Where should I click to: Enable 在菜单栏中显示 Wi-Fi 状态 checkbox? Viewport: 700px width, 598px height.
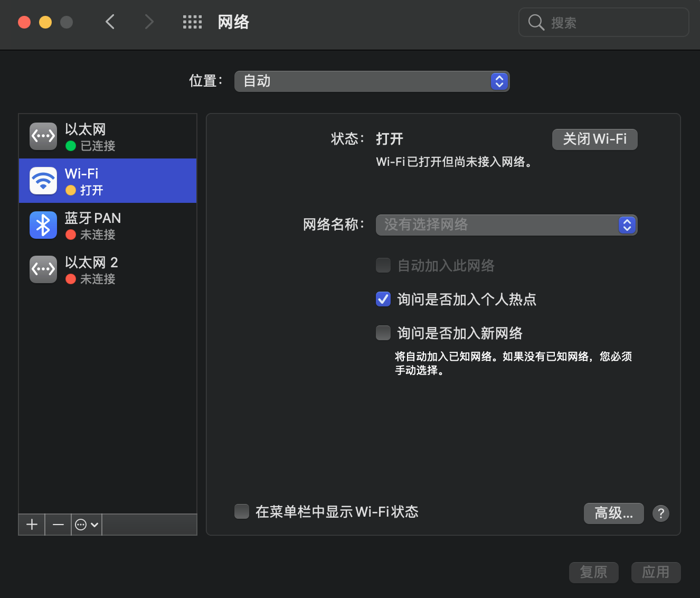tap(242, 511)
